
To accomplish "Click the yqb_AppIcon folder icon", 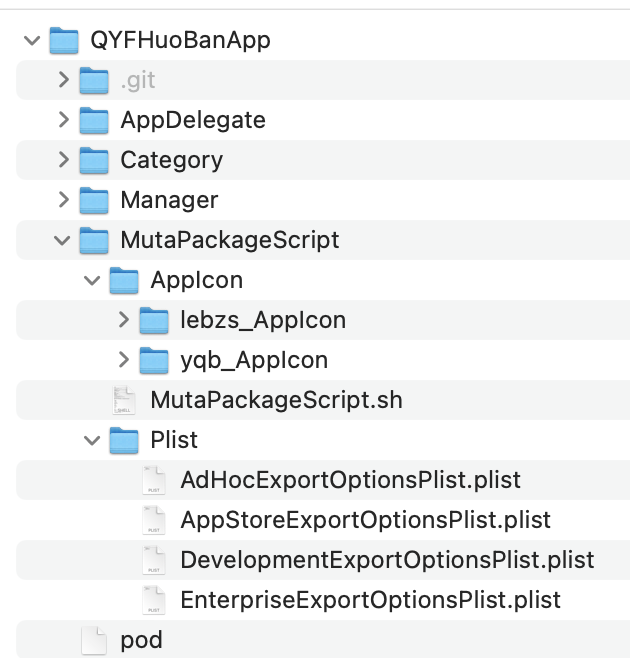I will tap(154, 360).
